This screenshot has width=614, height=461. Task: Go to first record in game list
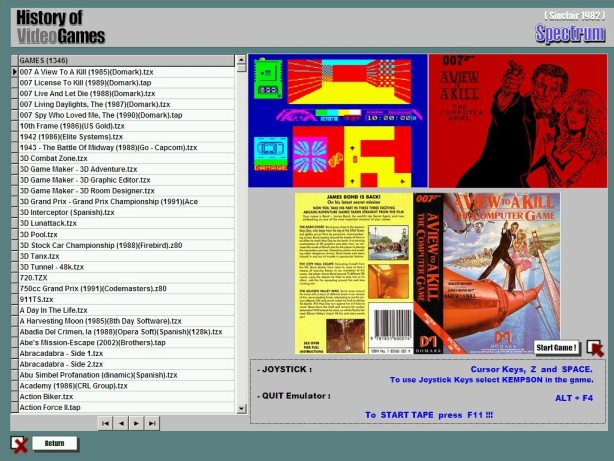click(x=105, y=423)
